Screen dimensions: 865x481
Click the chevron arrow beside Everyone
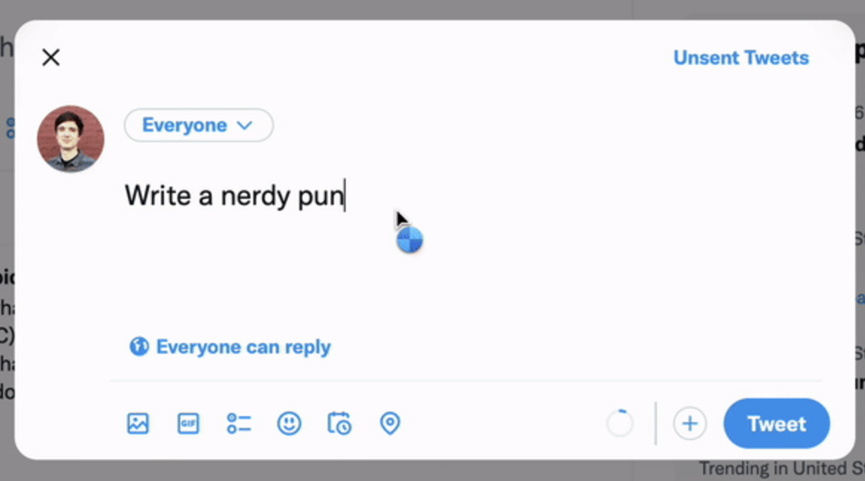[x=244, y=125]
